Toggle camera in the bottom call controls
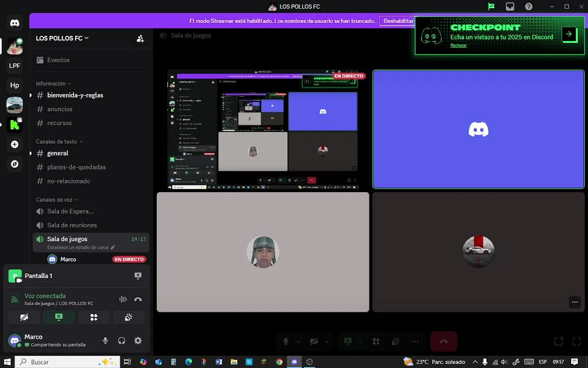Screen dimensions: 588x368 tap(314, 341)
